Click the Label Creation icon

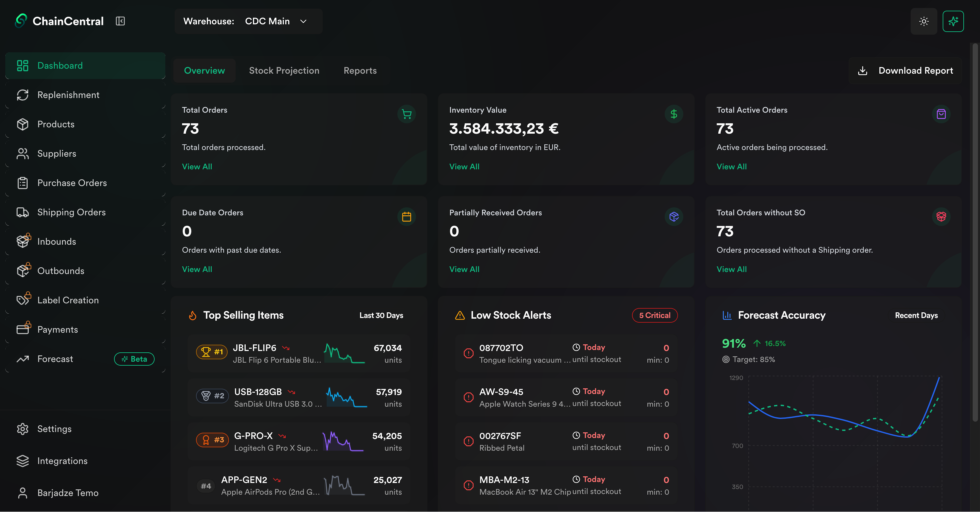(23, 300)
